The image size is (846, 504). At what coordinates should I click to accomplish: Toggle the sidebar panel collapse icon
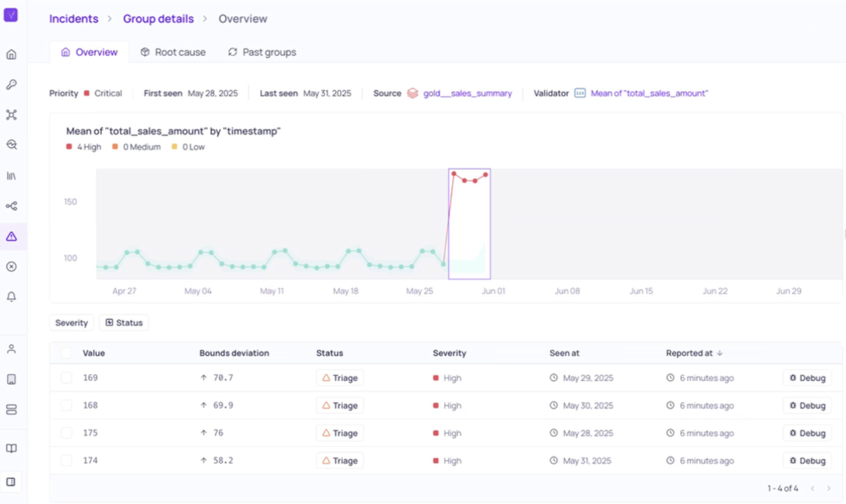[11, 482]
